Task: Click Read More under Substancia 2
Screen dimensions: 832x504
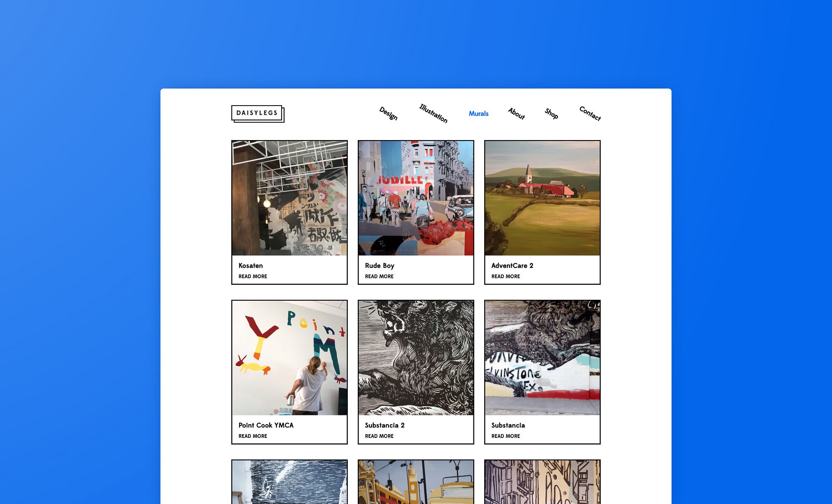Action: coord(379,436)
